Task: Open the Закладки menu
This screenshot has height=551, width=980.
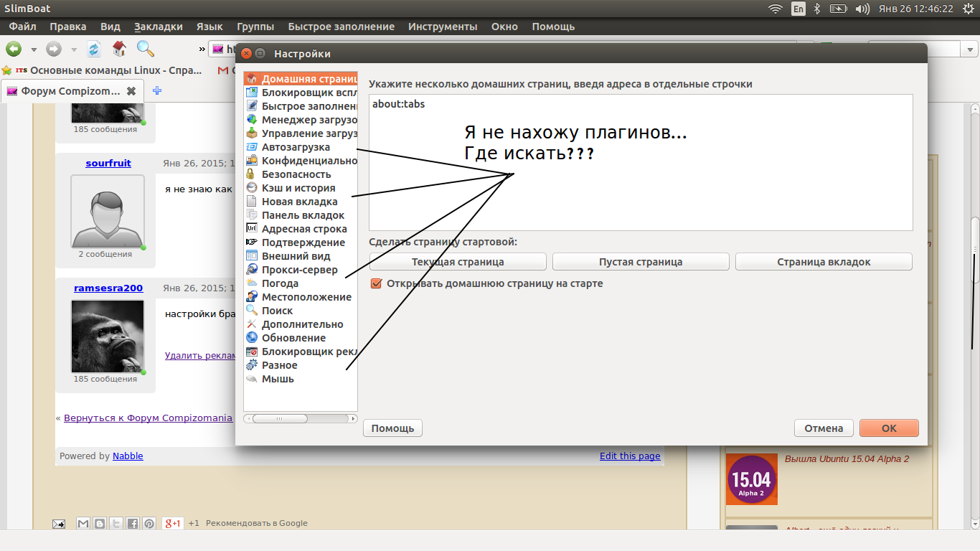Action: click(x=158, y=27)
